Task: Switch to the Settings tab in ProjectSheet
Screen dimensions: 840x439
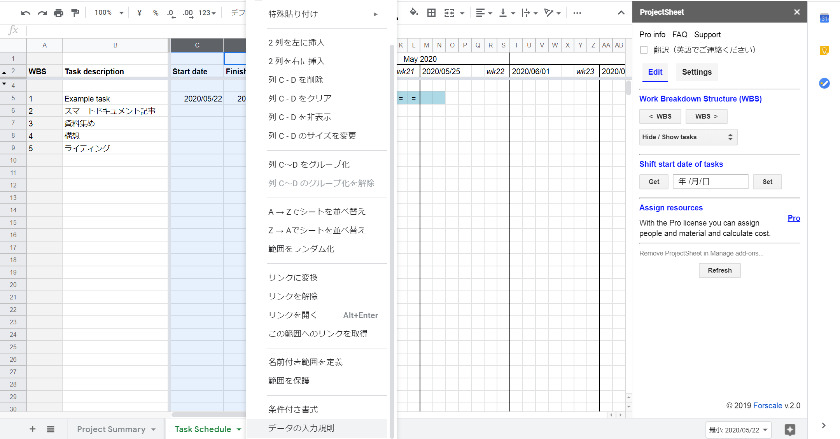Action: (x=696, y=72)
